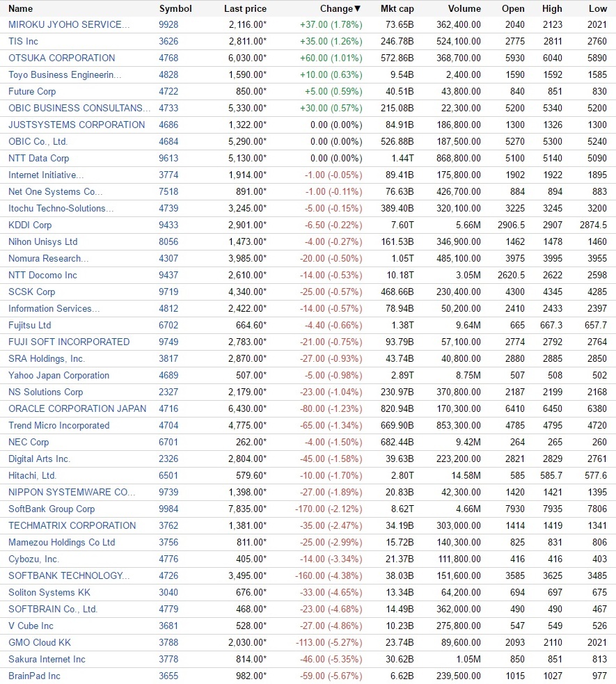
Task: Open Hitachi, Ltd. link
Action: 32,475
